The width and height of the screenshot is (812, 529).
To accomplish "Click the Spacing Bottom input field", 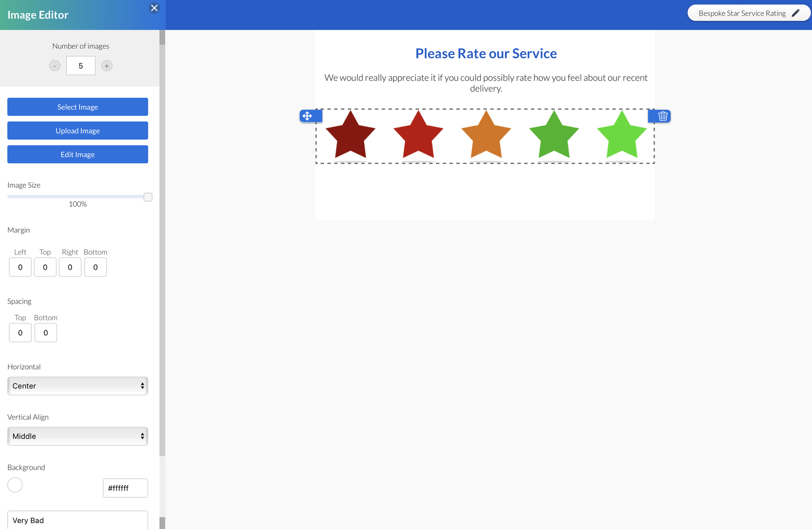I will tap(46, 333).
